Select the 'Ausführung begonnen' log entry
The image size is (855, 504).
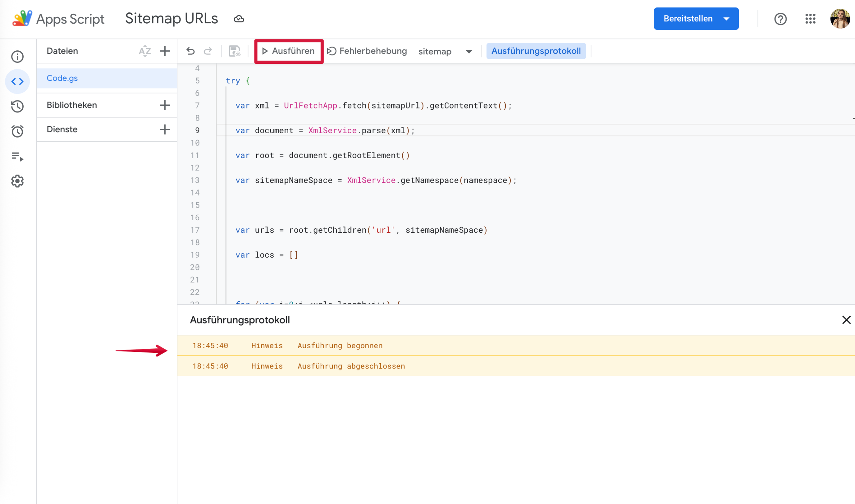point(516,345)
